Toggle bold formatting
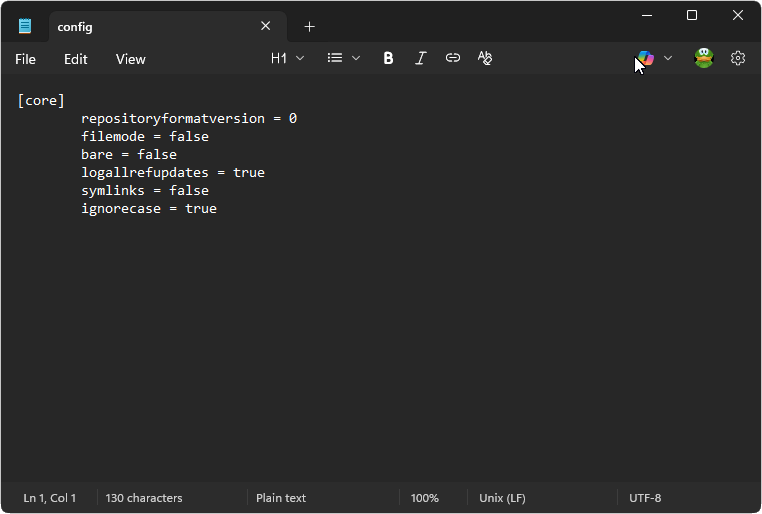The image size is (762, 514). [388, 58]
